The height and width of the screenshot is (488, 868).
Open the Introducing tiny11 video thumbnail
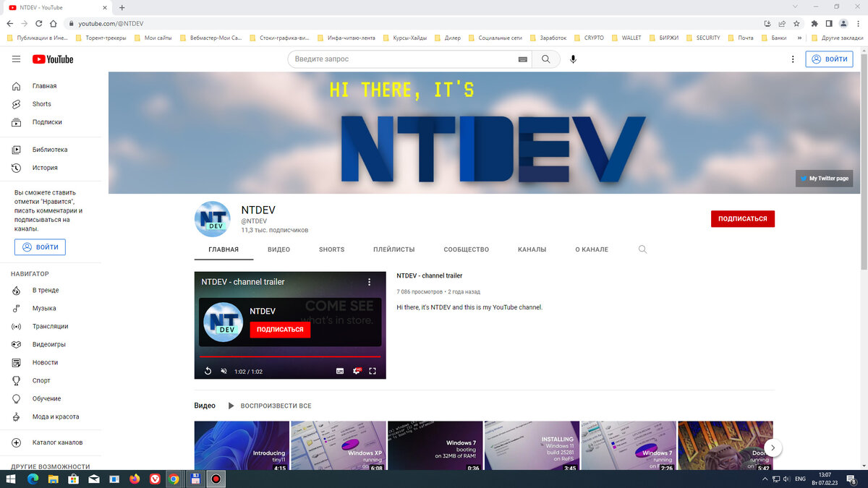point(242,445)
